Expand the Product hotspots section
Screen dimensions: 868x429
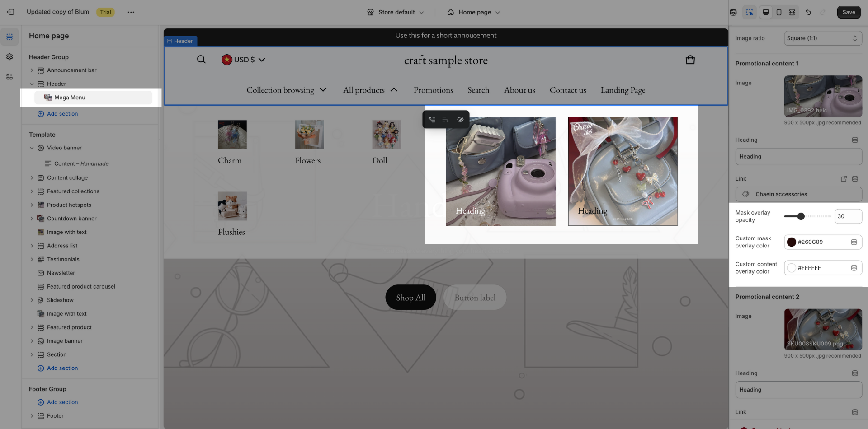(32, 205)
